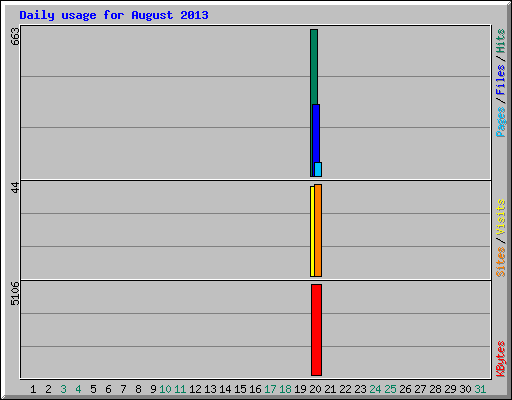Click the 'Pages' legend label

(501, 122)
